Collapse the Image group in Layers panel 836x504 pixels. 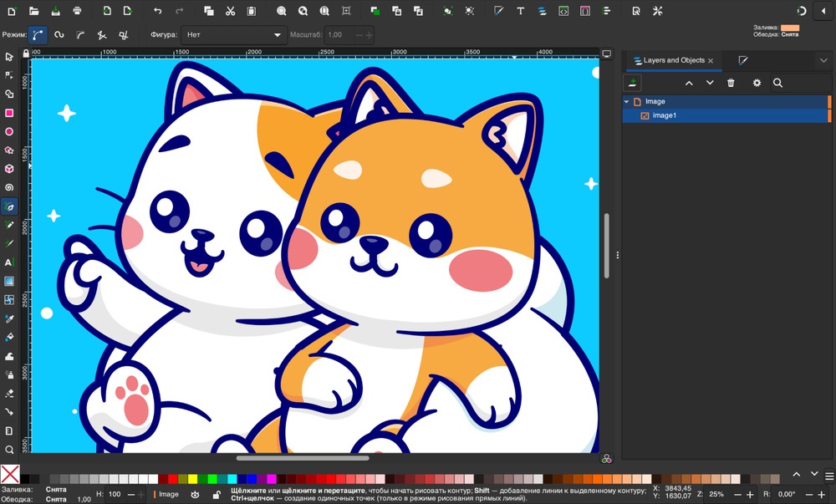(x=626, y=100)
